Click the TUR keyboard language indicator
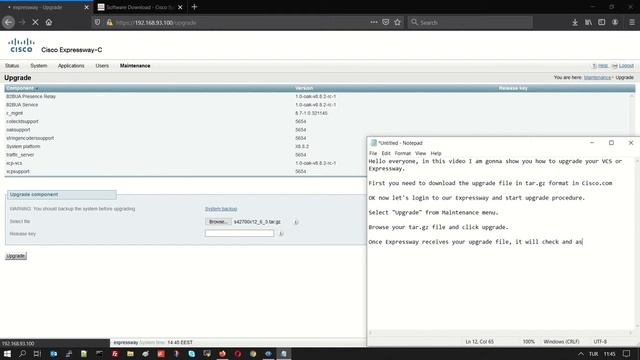The image size is (640, 360). pos(593,354)
